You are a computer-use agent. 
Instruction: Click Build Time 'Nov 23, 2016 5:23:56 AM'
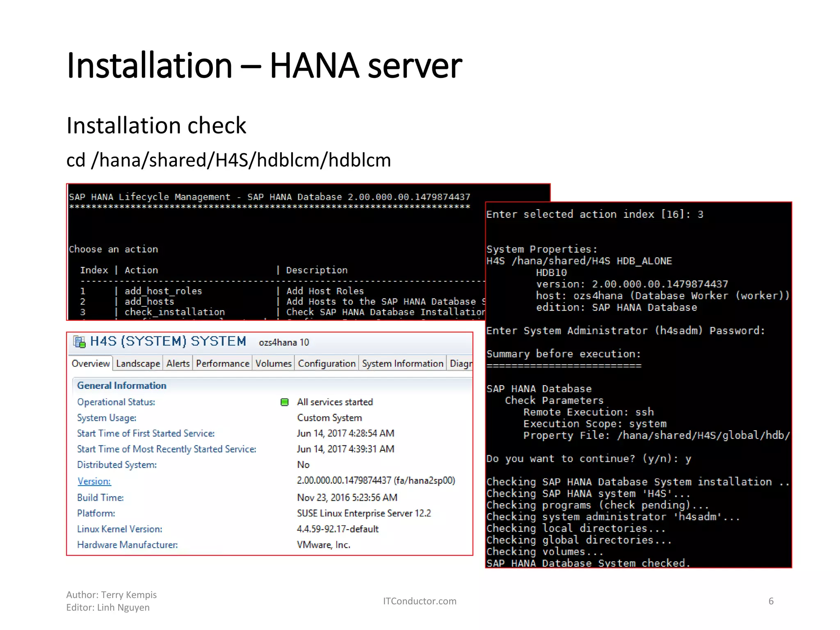[x=347, y=498]
